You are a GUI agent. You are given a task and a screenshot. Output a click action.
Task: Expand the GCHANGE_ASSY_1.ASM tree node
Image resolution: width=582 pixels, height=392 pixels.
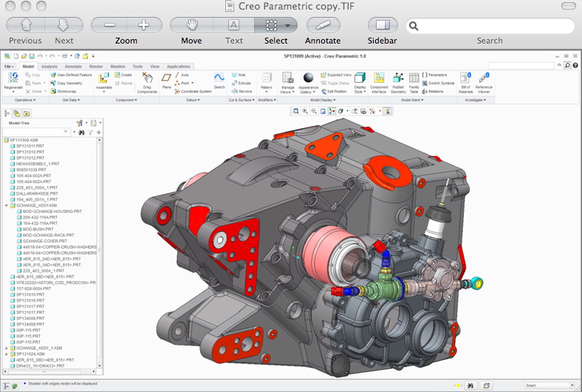click(x=7, y=348)
